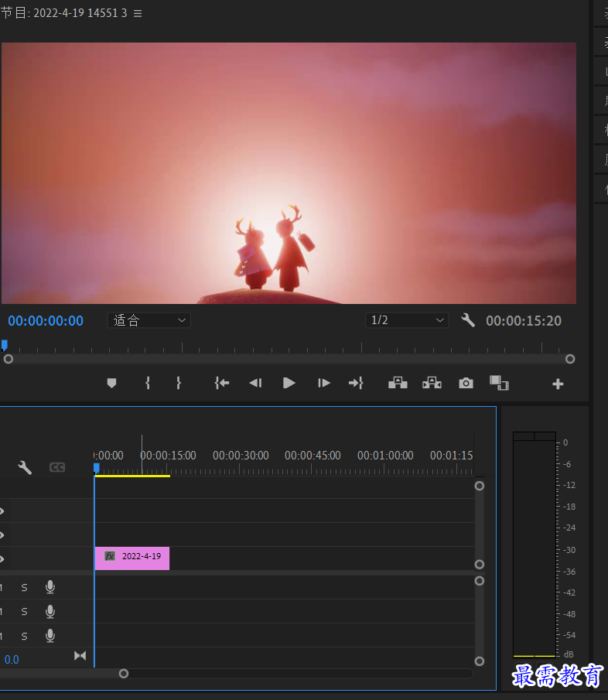
Task: Enable voice-over record on second audio track
Action: (50, 611)
